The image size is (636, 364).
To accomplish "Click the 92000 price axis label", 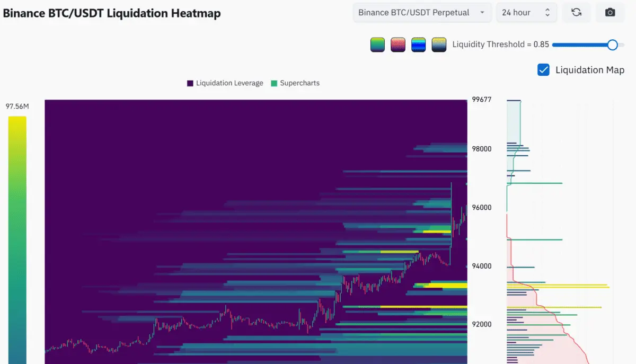I will tap(482, 325).
